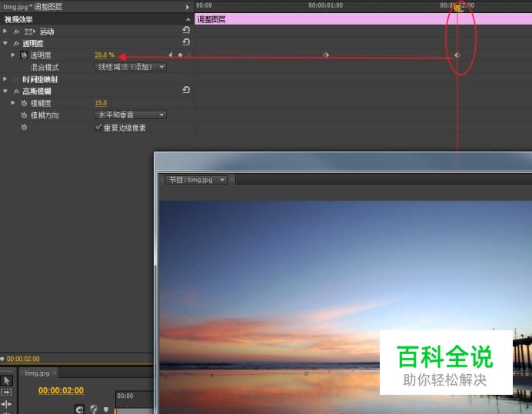Click the program monitor image preview
The width and height of the screenshot is (532, 414).
click(346, 307)
